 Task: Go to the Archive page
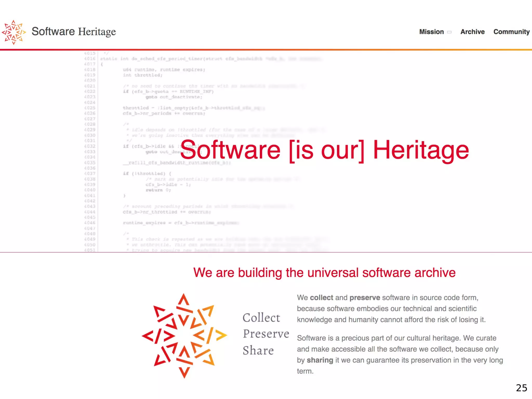(472, 32)
